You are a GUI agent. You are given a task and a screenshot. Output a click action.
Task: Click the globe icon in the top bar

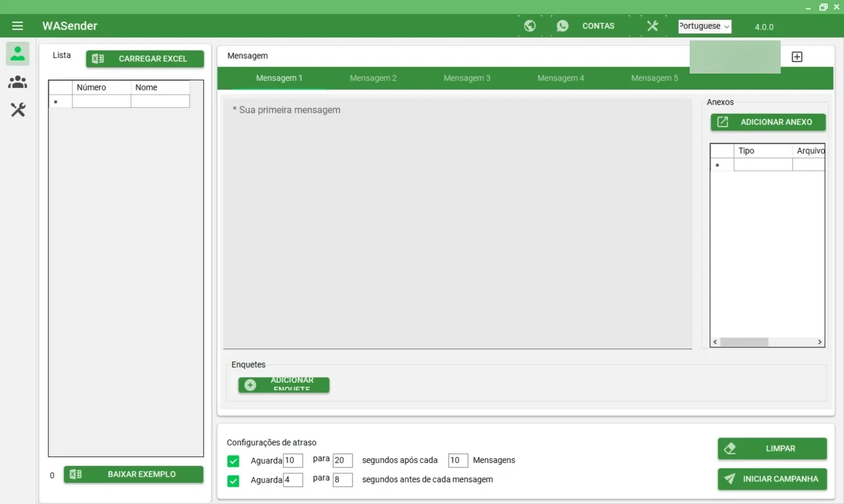530,26
